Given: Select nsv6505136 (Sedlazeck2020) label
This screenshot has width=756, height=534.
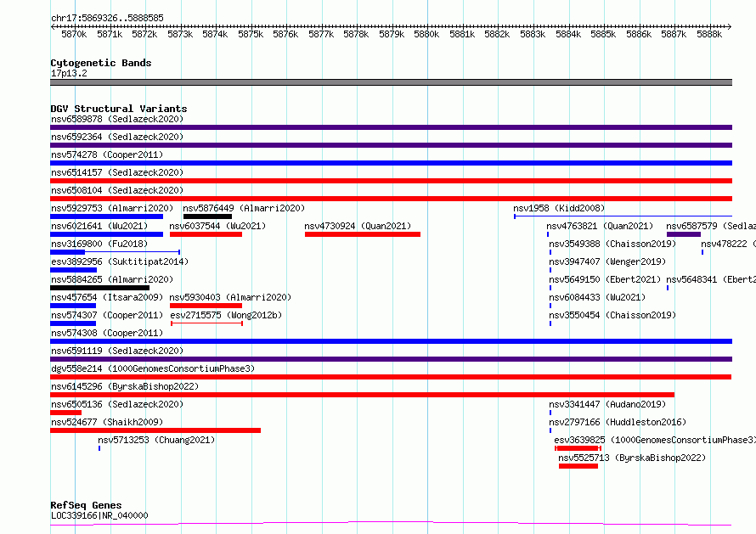Looking at the screenshot, I should click(117, 404).
